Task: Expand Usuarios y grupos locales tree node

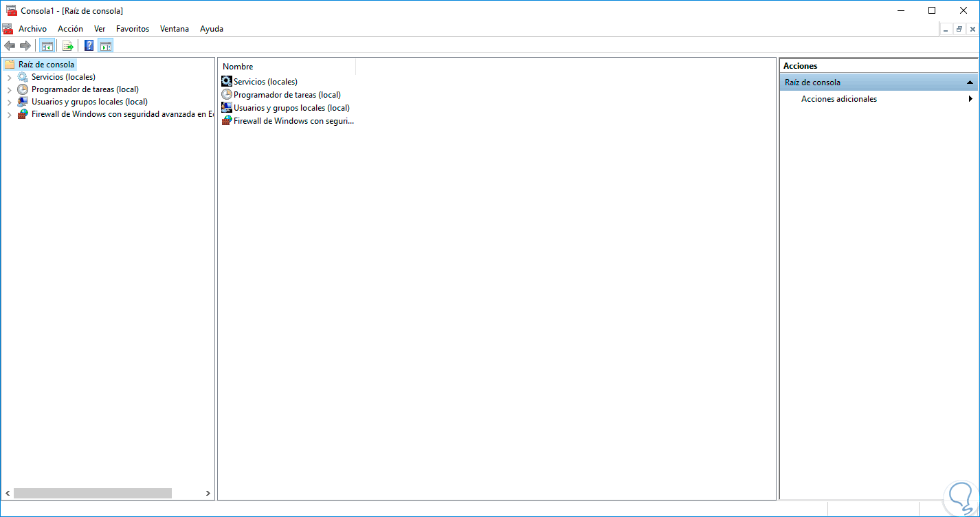Action: 9,102
